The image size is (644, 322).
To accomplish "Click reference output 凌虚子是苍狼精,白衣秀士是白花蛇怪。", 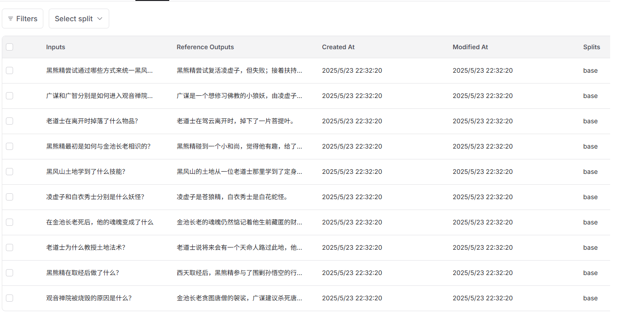I will click(232, 197).
